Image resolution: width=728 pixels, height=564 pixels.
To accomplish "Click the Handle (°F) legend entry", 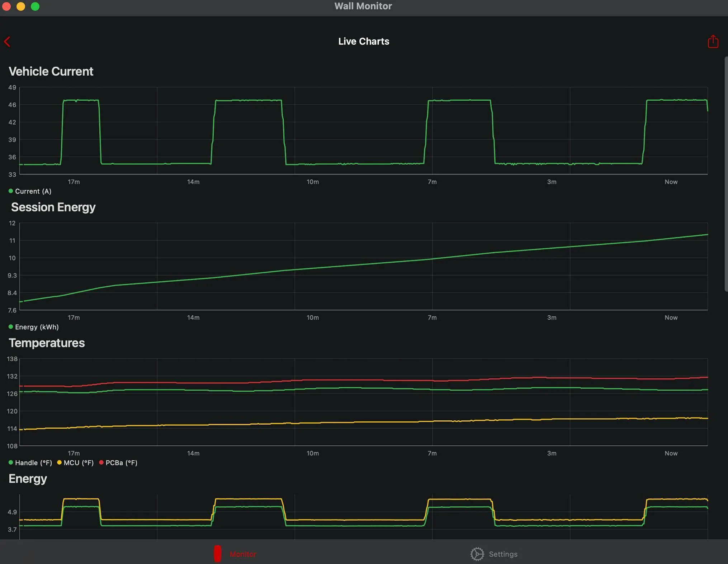I will pos(30,463).
